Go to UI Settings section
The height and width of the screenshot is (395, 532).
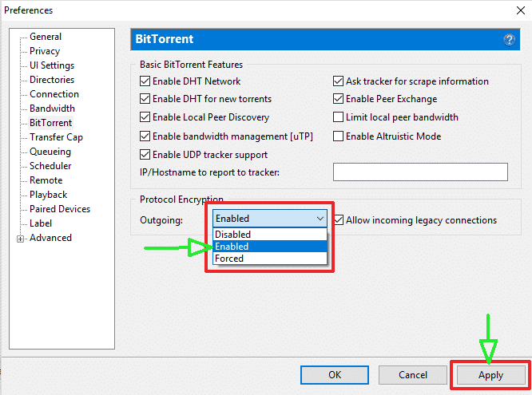(52, 65)
